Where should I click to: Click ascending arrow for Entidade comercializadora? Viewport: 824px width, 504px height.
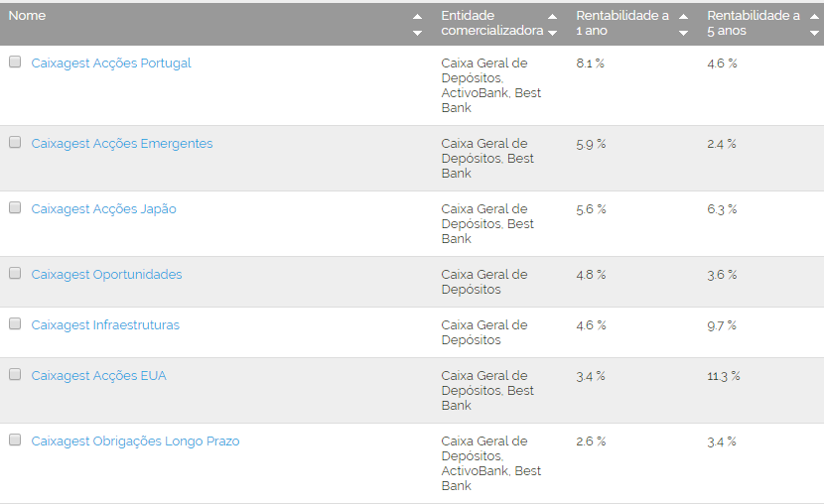[552, 16]
